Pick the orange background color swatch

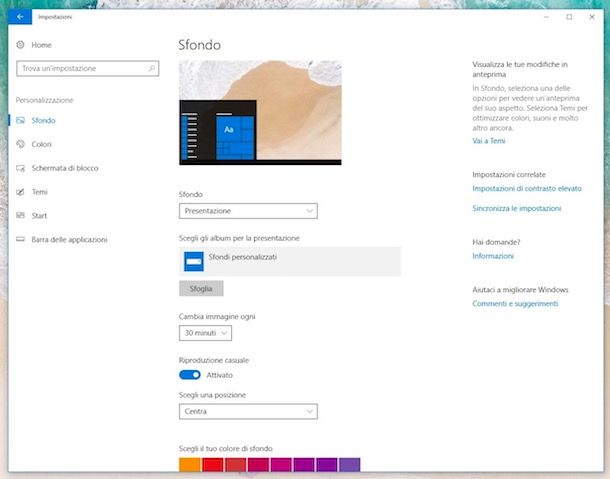coord(190,465)
